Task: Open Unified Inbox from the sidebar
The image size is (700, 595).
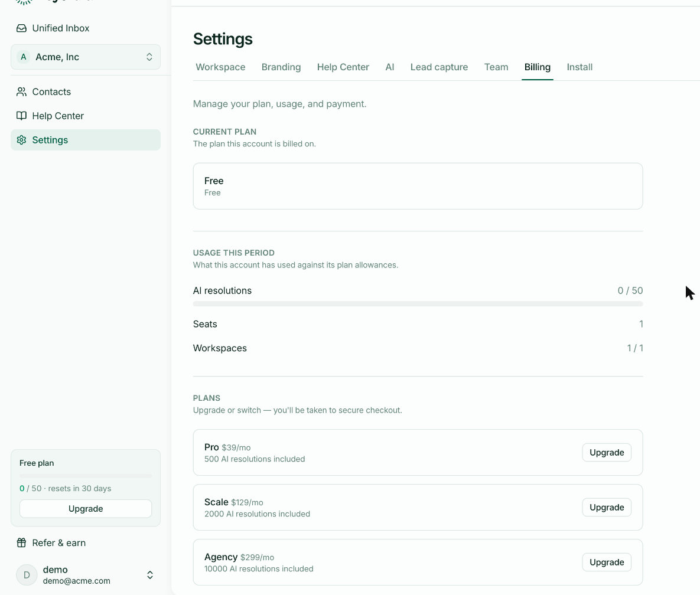Action: (x=86, y=28)
